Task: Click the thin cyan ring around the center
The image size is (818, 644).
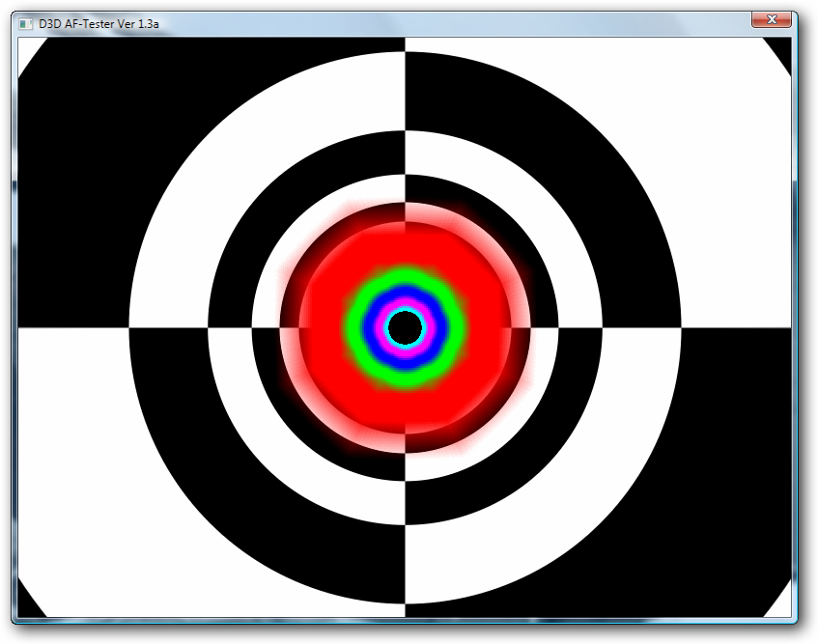Action: tap(406, 311)
